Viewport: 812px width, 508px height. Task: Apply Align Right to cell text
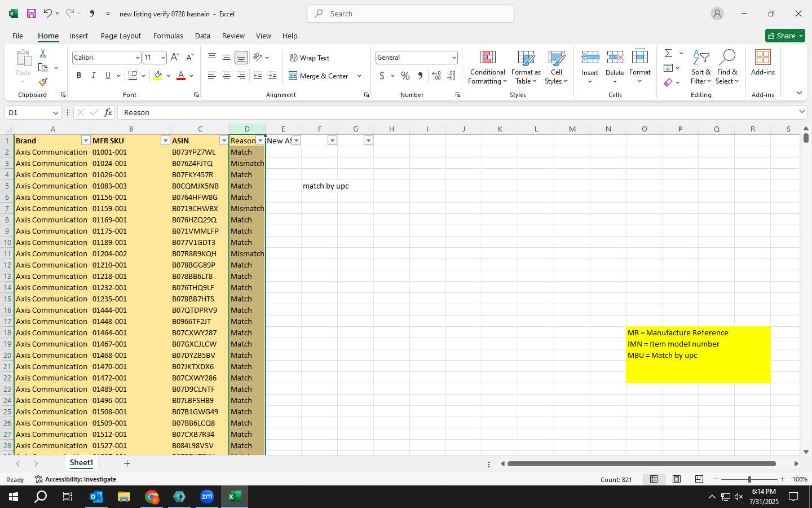pyautogui.click(x=241, y=76)
